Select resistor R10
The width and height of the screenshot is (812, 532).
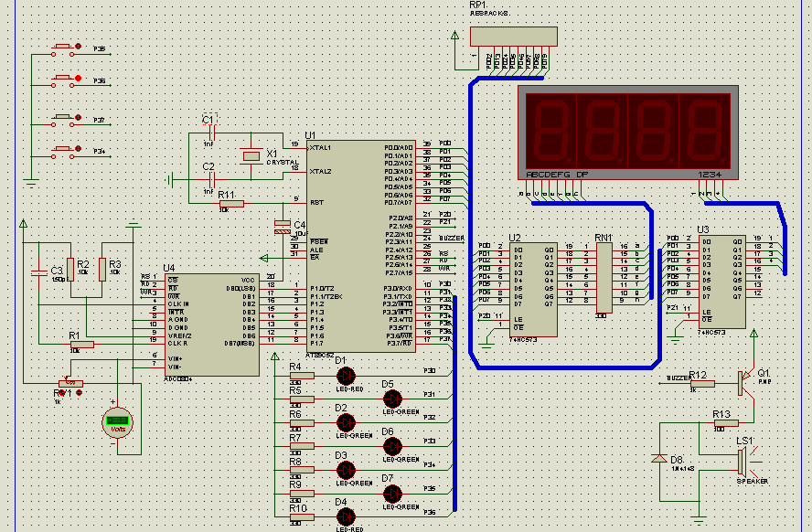(x=302, y=516)
